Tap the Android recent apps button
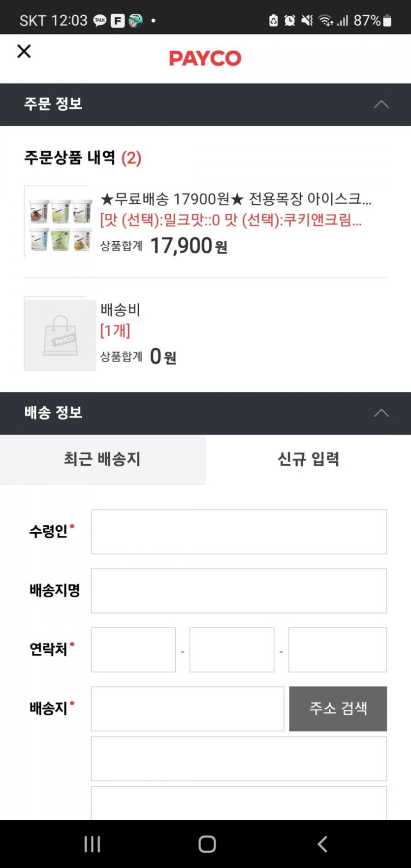The image size is (411, 868). [92, 844]
